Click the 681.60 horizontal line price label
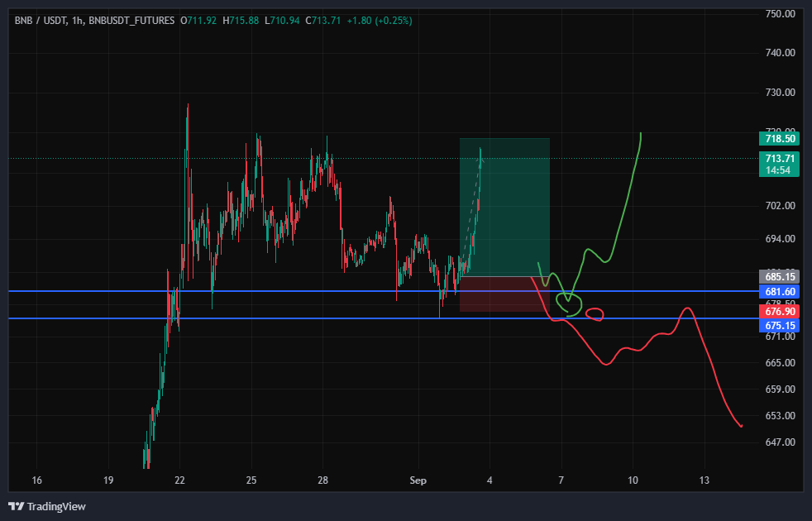The width and height of the screenshot is (812, 521). coord(780,292)
